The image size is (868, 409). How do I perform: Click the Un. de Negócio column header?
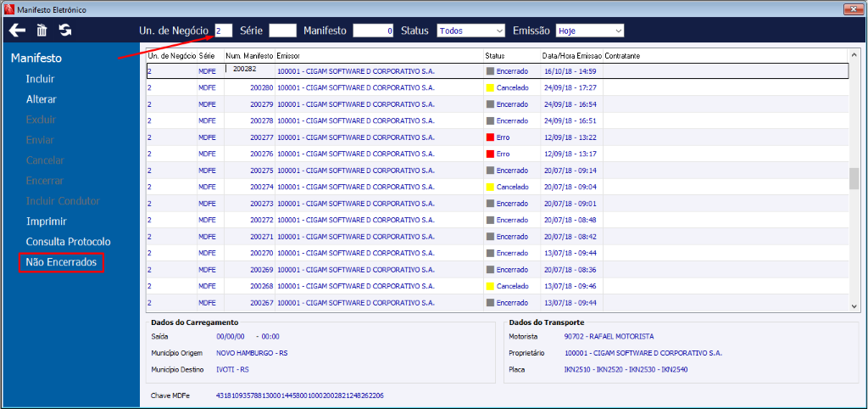pos(171,56)
